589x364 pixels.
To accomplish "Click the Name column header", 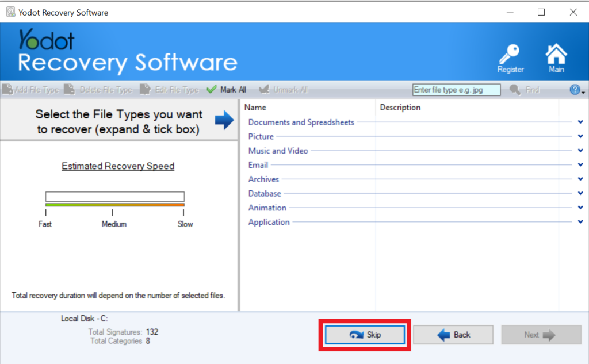I will coord(255,108).
